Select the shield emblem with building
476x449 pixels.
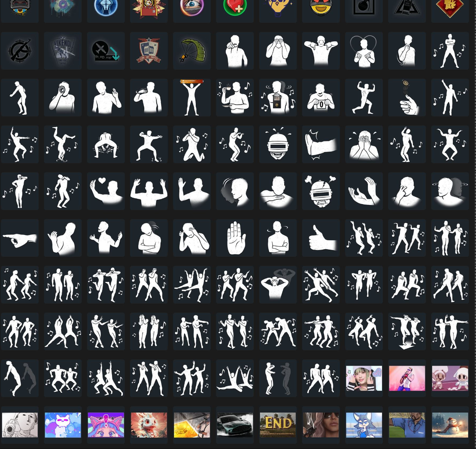tap(149, 51)
